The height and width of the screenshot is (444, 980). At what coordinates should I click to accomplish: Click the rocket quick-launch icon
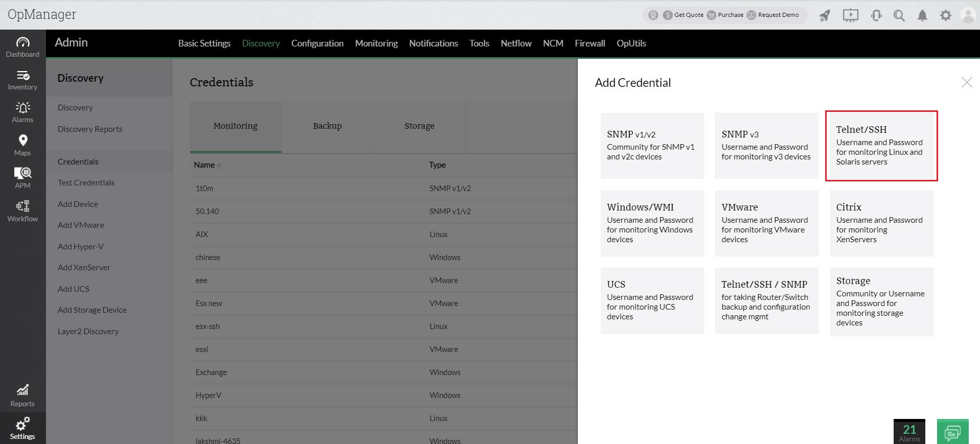click(x=825, y=15)
